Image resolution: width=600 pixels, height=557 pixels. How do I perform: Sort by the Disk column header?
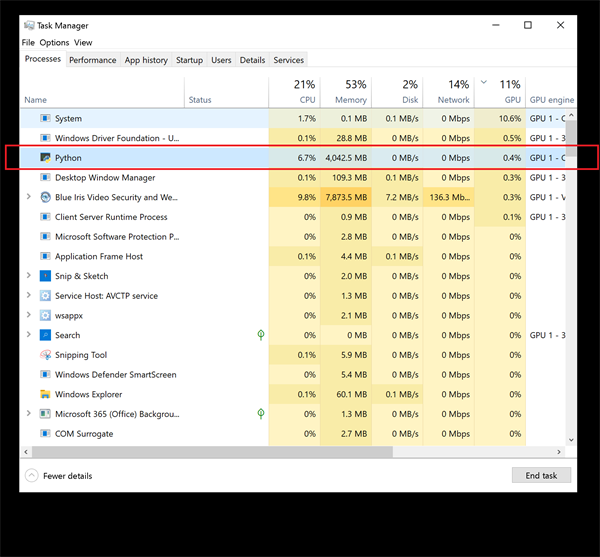[397, 92]
